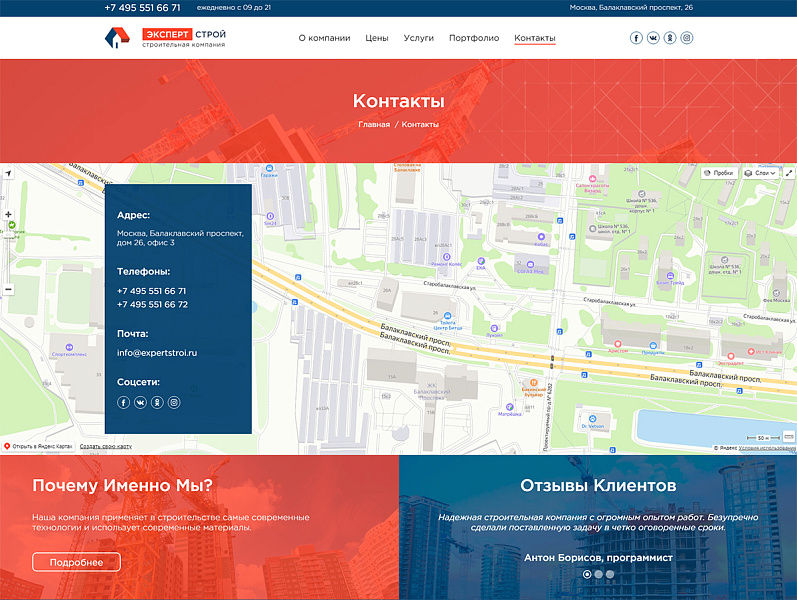
Task: Click Открыть в Яндекс Картах button
Action: coord(39,446)
